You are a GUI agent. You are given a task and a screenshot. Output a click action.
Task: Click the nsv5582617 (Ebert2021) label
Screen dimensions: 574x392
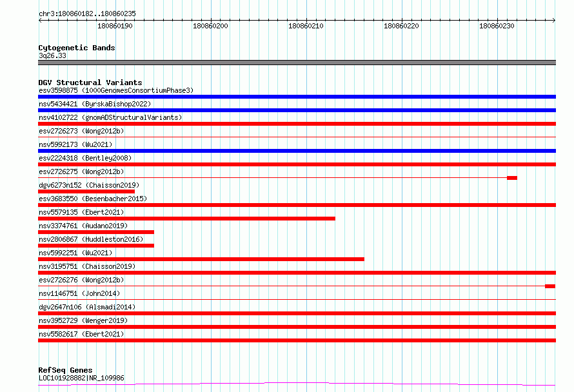coord(81,334)
